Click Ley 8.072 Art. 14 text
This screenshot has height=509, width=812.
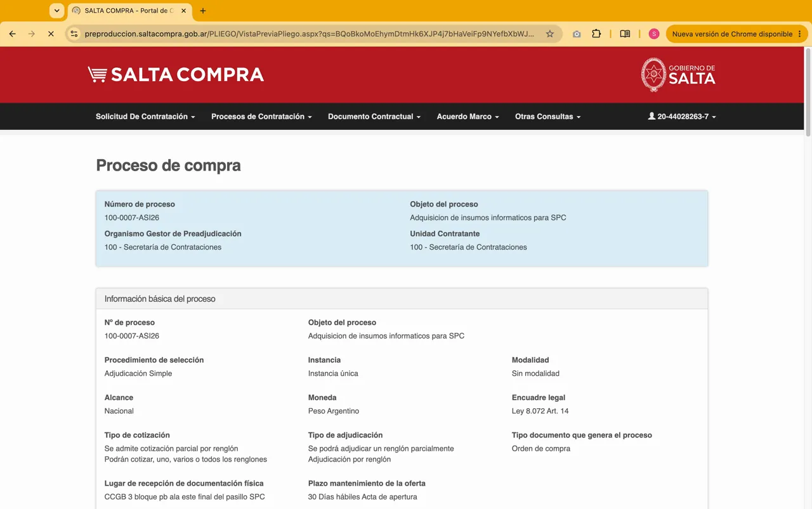[x=540, y=411]
